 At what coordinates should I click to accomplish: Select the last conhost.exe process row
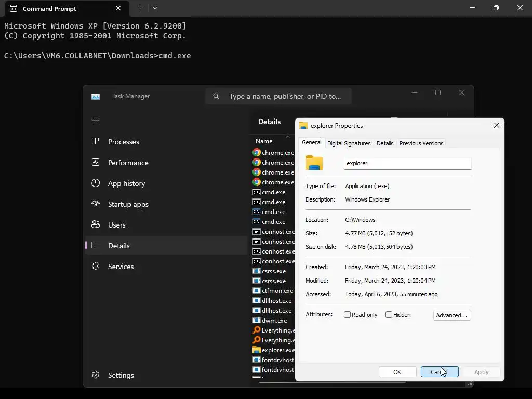[273, 261]
